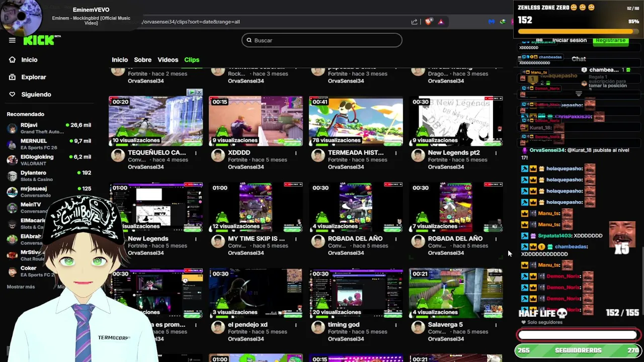Click OrvaSensei34 name under New Legends pt2
The width and height of the screenshot is (644, 362).
point(446,167)
